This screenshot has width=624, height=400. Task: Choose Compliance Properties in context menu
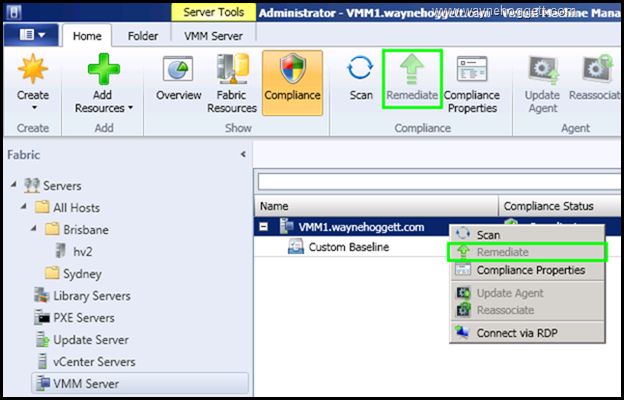point(527,270)
